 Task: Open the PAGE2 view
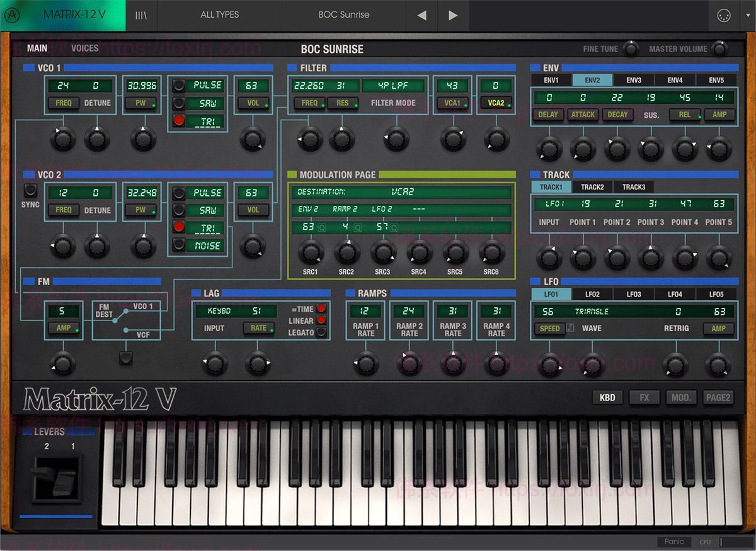pos(718,397)
